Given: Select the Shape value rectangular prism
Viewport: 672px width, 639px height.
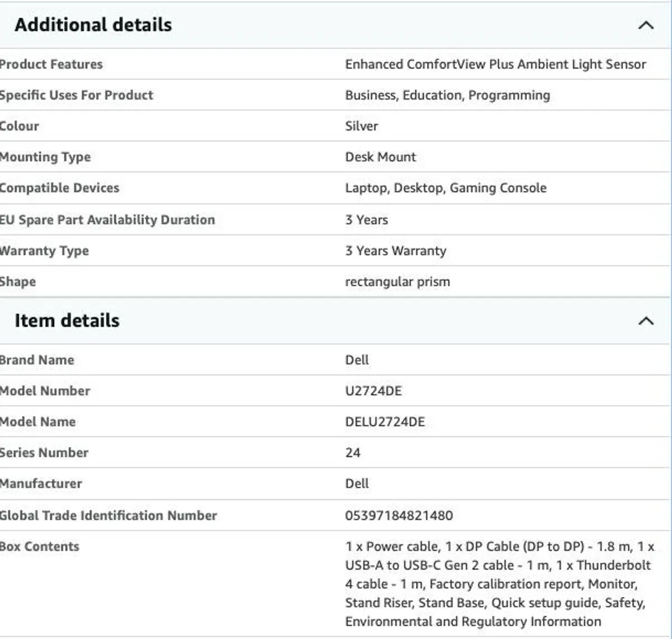Looking at the screenshot, I should [397, 282].
